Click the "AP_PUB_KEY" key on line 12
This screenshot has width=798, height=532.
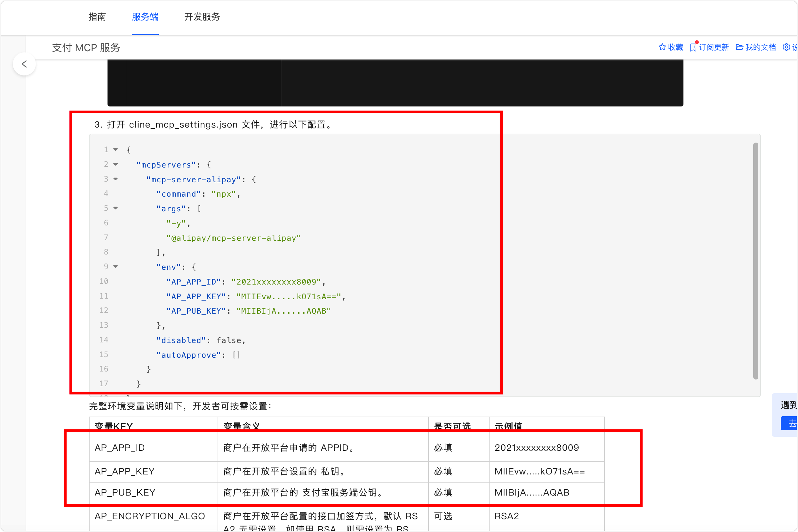click(x=196, y=311)
